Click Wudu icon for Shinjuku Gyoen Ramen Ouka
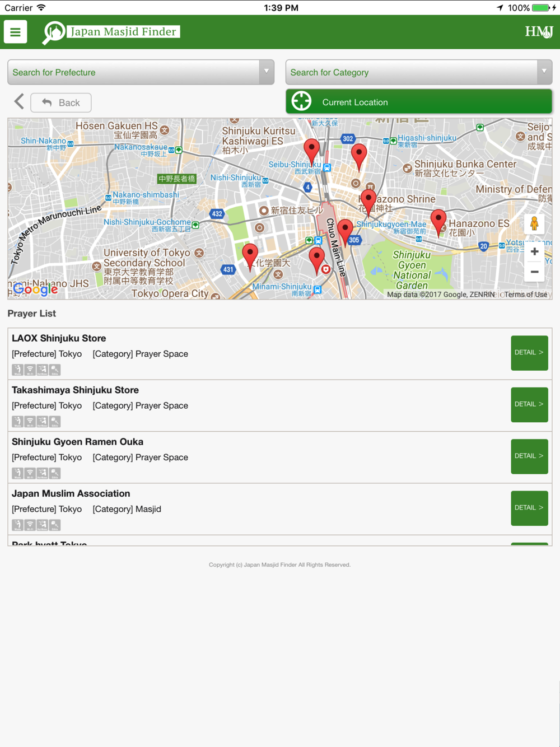 [x=18, y=473]
